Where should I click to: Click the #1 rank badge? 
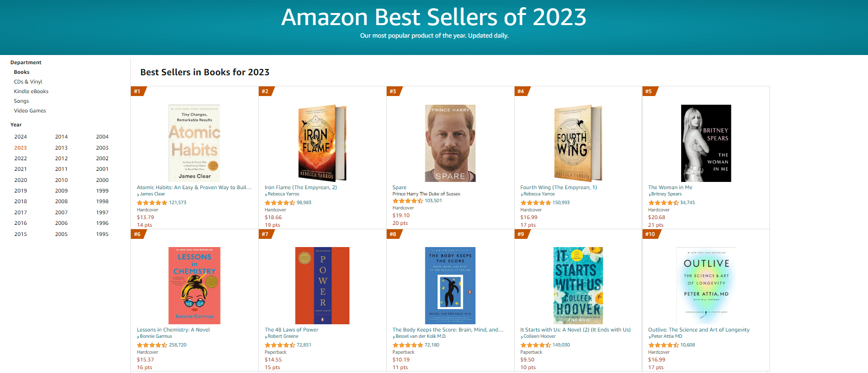138,91
